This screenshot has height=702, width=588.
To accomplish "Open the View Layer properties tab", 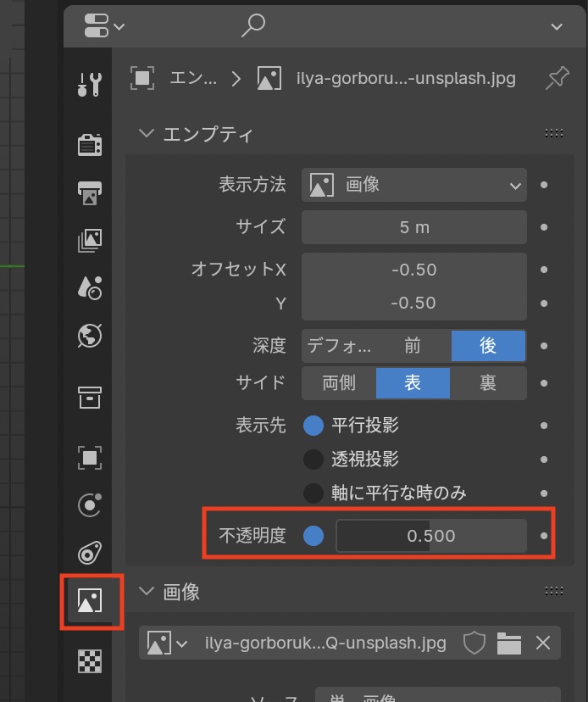I will point(89,240).
